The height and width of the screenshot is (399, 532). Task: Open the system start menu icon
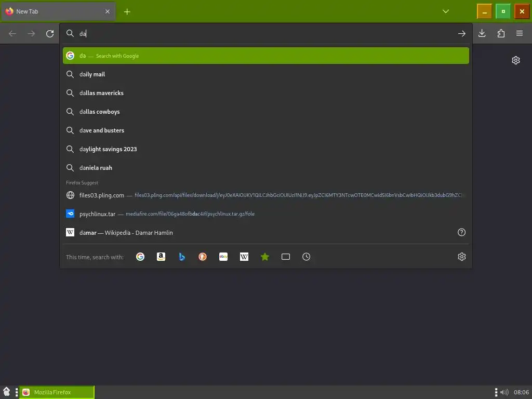click(x=6, y=392)
